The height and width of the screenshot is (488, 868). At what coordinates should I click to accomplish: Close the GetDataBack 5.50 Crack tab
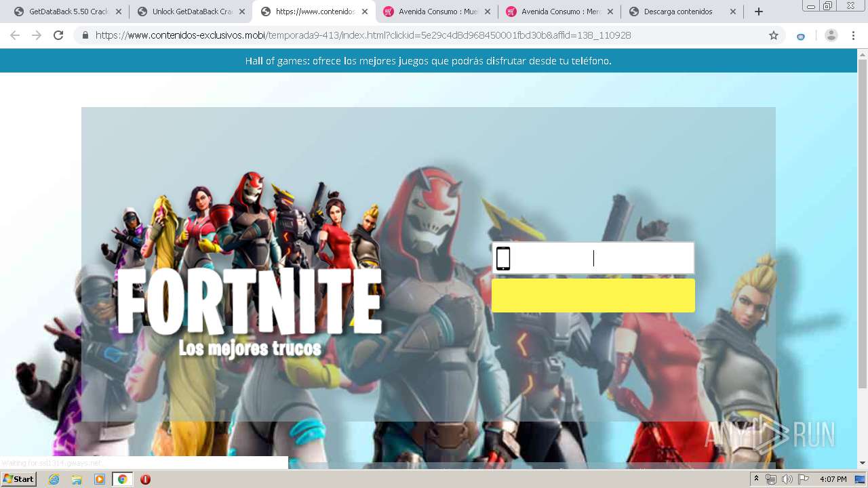pyautogui.click(x=119, y=12)
